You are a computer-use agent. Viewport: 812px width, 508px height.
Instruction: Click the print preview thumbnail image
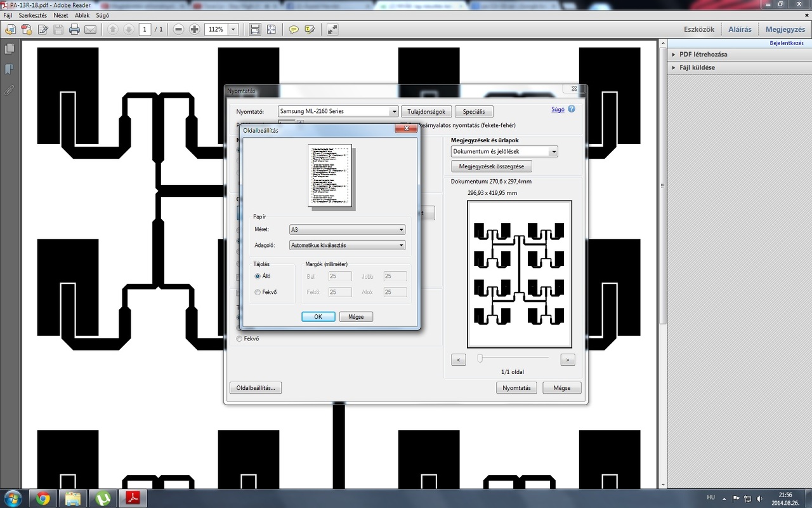(520, 274)
